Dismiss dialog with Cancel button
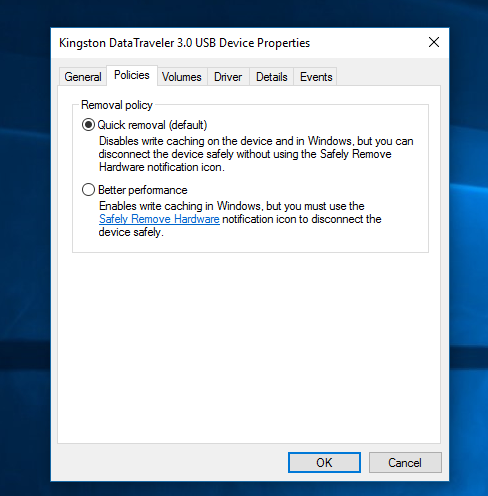The width and height of the screenshot is (488, 496). (x=405, y=463)
